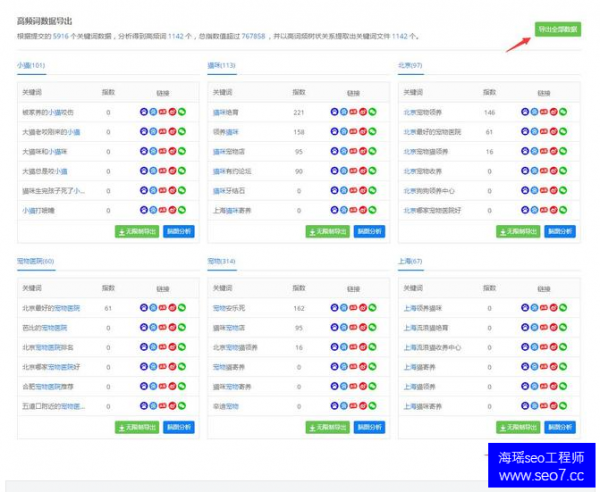Click purple Baidu paw icon for 被家养的小猫咬伤
The height and width of the screenshot is (492, 600).
click(143, 112)
